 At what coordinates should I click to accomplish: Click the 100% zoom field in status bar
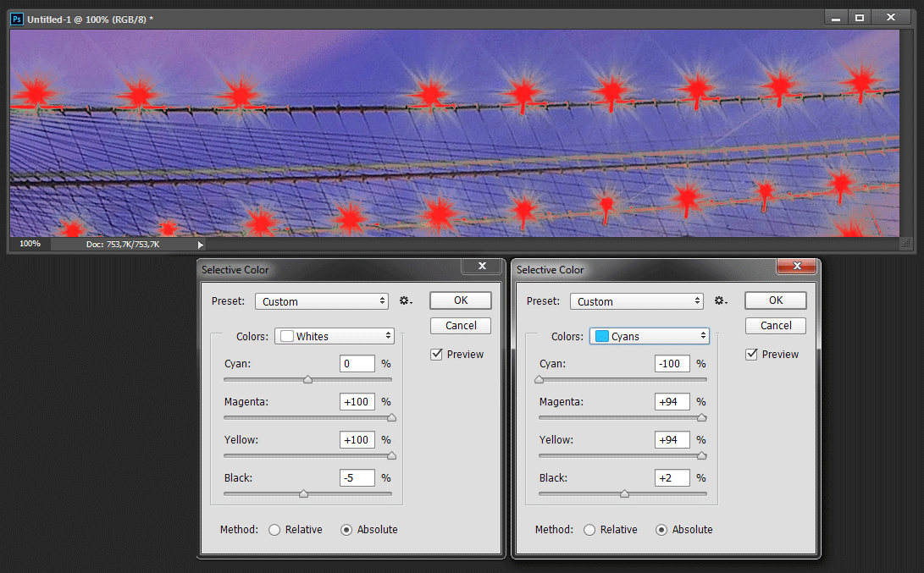point(30,244)
